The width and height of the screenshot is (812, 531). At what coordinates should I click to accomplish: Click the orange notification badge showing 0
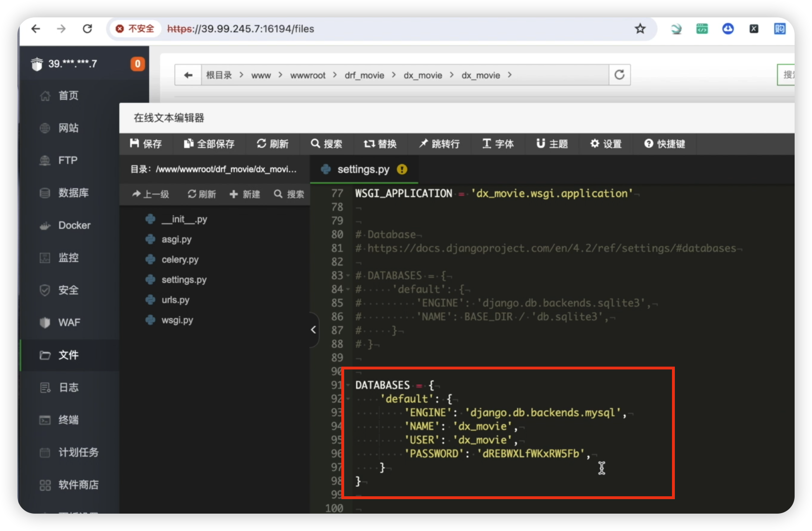click(x=138, y=64)
